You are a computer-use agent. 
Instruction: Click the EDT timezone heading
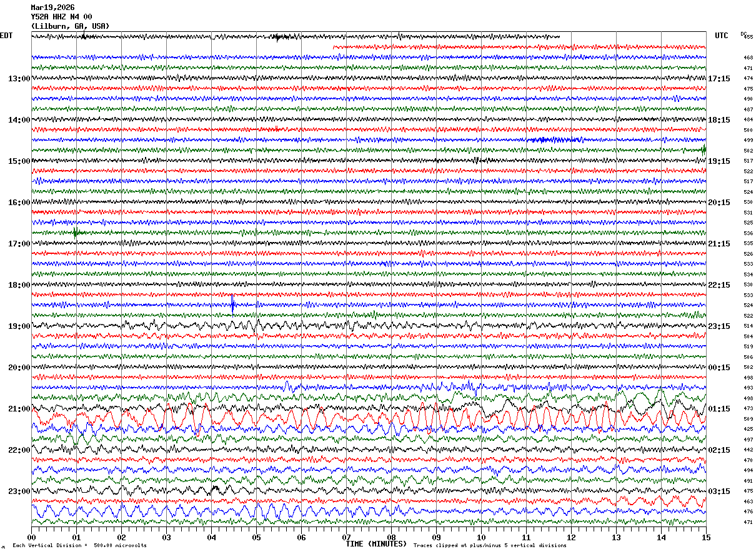[6, 36]
